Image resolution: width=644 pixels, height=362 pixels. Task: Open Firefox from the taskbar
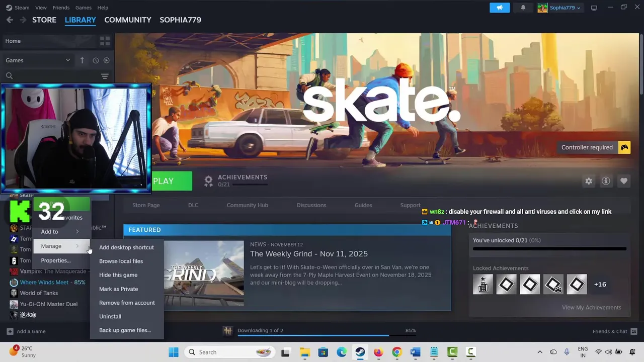pos(378,352)
